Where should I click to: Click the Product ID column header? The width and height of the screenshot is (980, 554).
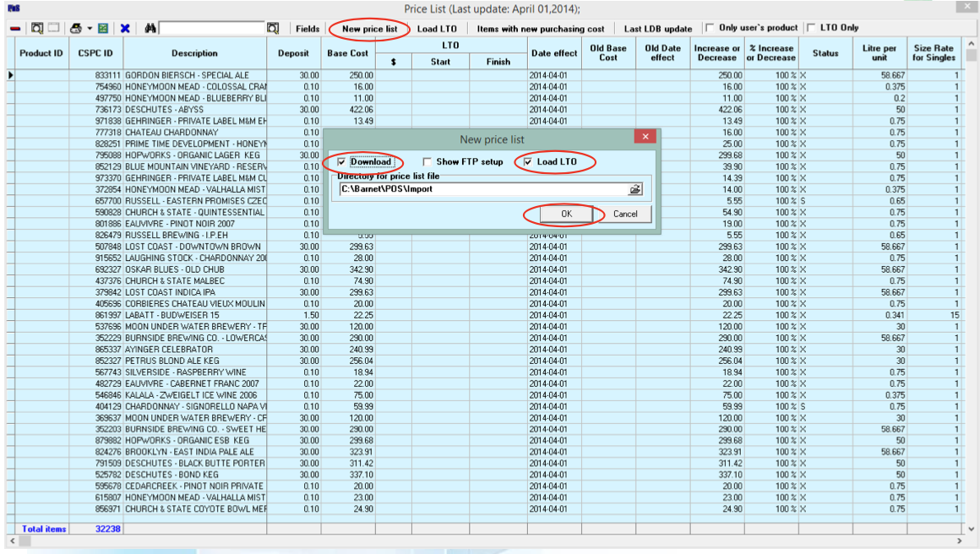[41, 53]
